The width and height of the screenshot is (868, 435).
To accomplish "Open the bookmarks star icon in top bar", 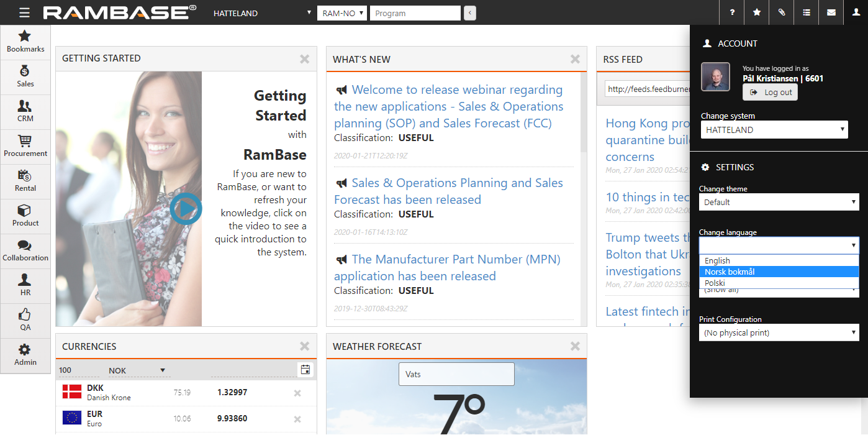I will [x=757, y=12].
